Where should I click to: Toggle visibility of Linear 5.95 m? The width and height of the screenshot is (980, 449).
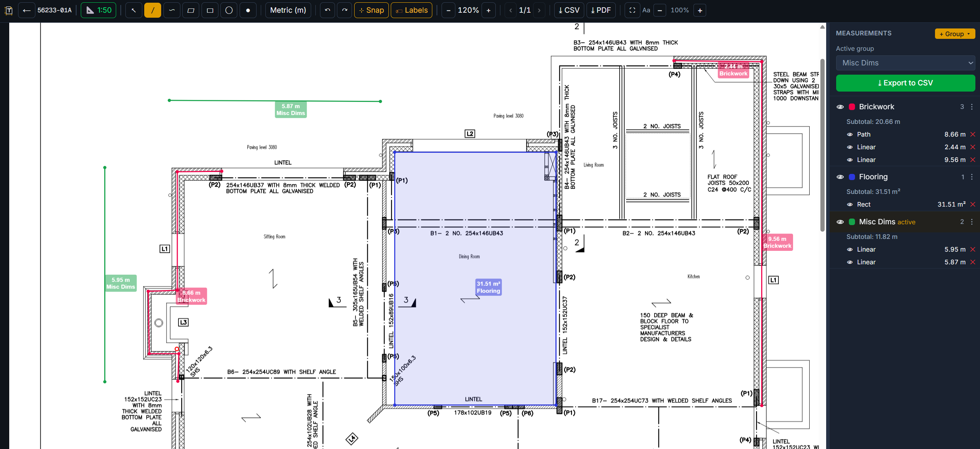pyautogui.click(x=850, y=250)
